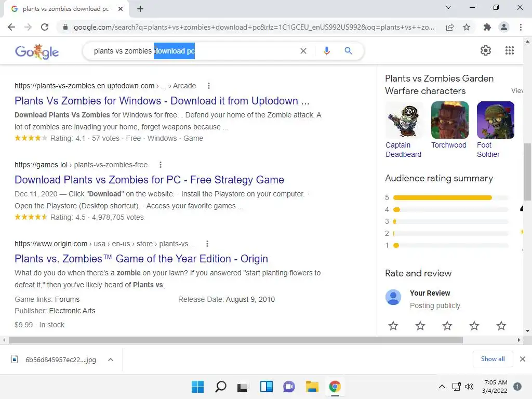Rate one star in Your Review
The width and height of the screenshot is (532, 399).
click(393, 326)
